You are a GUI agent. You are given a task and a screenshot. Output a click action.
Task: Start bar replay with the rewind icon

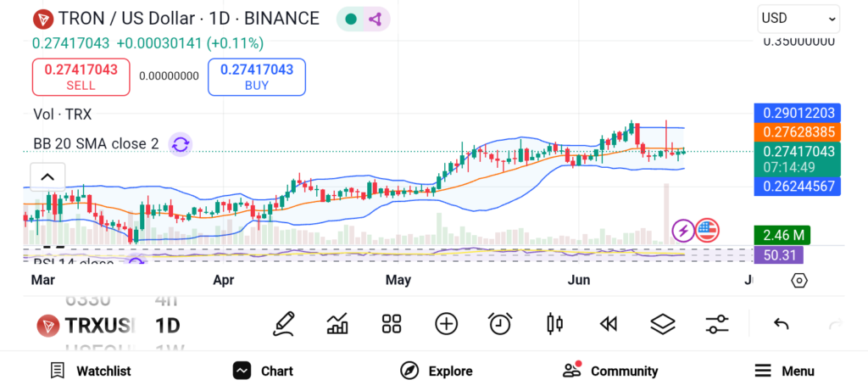tap(608, 324)
